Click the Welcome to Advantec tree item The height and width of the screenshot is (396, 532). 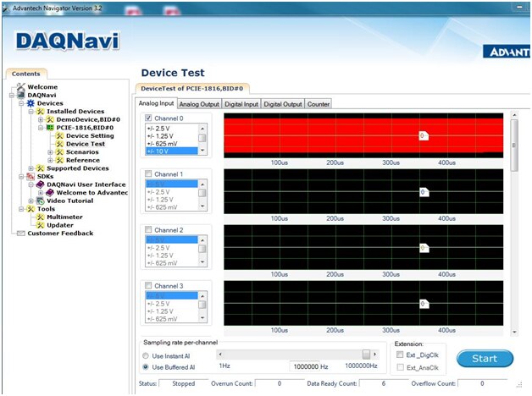point(92,193)
